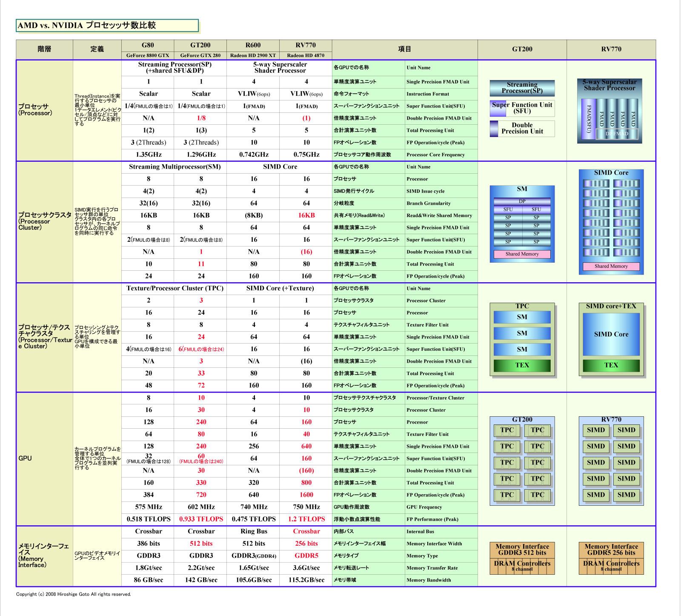
Task: Select the "Streaming Processor(SP)" diagram block
Action: [522, 88]
